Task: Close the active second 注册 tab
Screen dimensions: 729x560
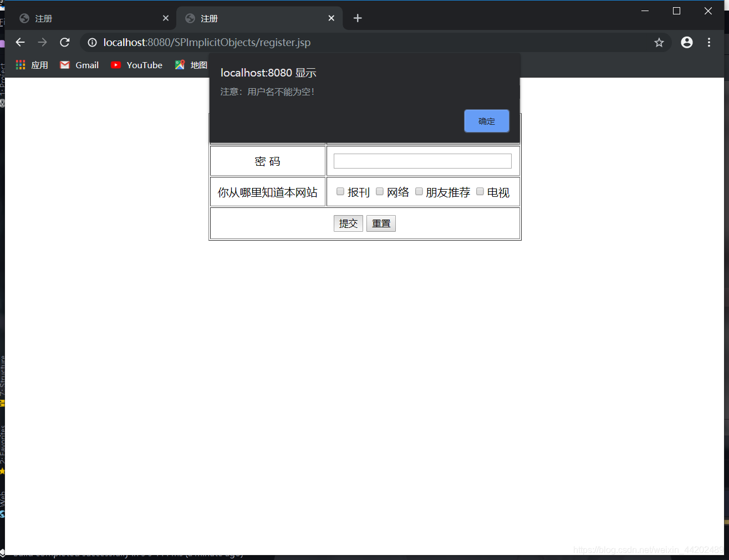Action: [331, 18]
